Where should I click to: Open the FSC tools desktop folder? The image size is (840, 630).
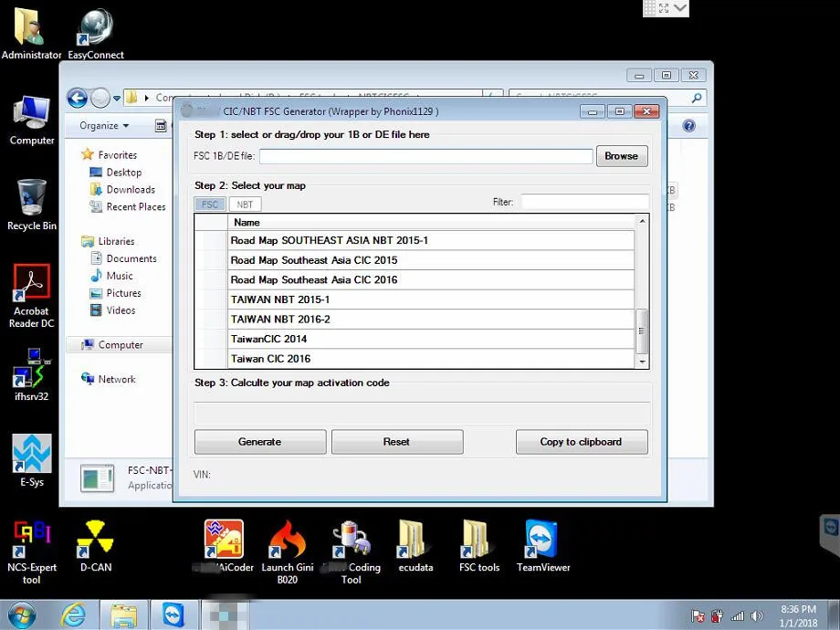point(479,545)
